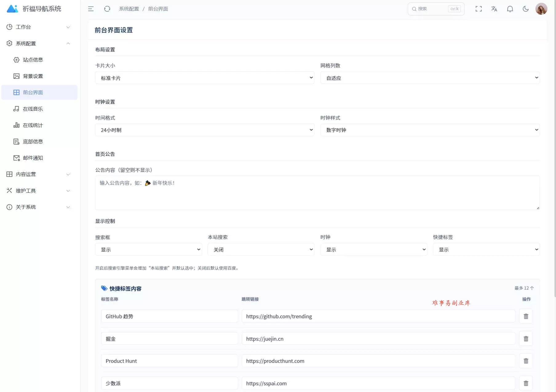Open the notifications bell icon

click(x=510, y=9)
